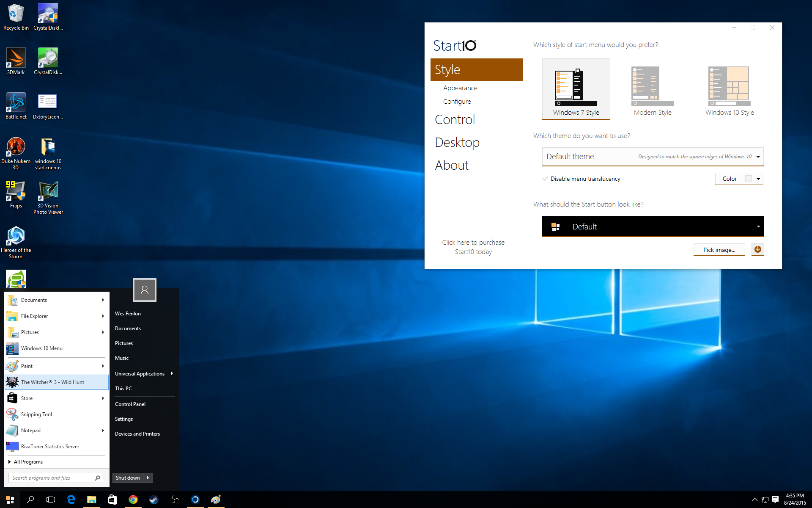Viewport: 812px width, 508px height.
Task: Open RivaTuner Statistics Server icon
Action: 12,447
